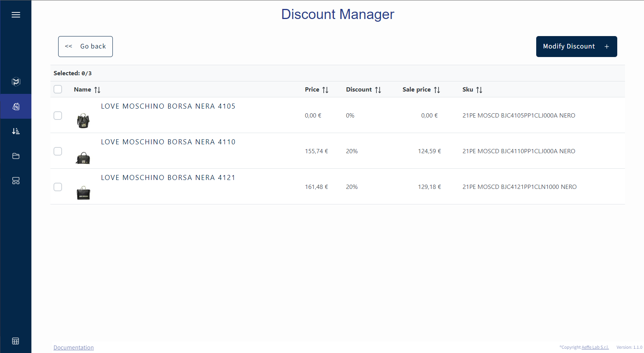Sort table by Price column arrows

(325, 90)
